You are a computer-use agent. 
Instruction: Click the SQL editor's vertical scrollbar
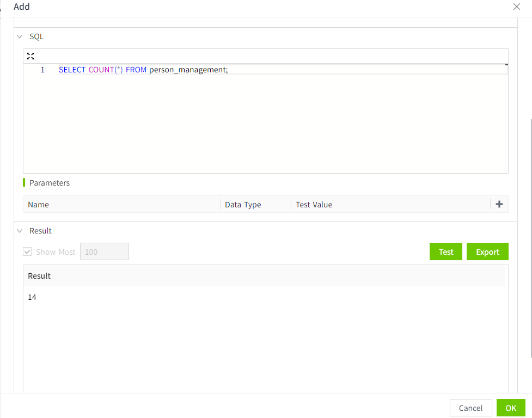point(506,120)
